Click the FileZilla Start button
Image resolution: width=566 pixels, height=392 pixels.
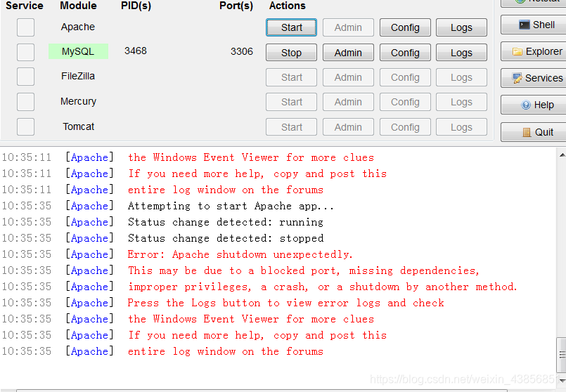291,77
